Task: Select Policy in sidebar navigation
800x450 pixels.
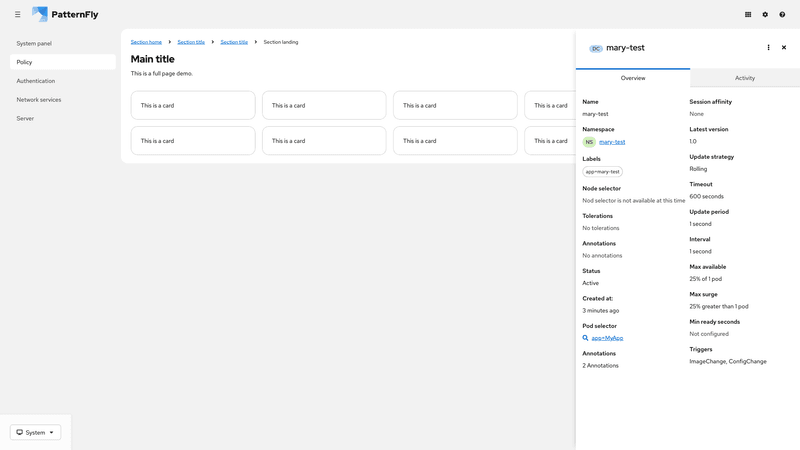Action: (63, 62)
